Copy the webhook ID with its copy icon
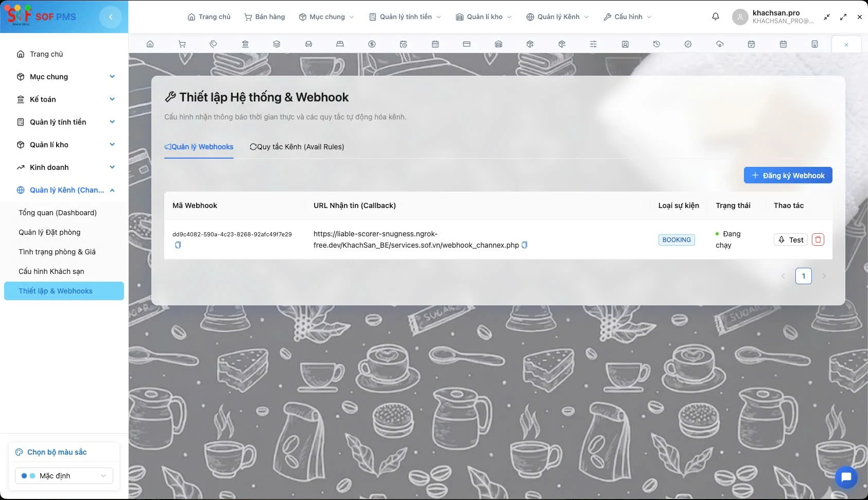This screenshot has width=868, height=500. 178,245
